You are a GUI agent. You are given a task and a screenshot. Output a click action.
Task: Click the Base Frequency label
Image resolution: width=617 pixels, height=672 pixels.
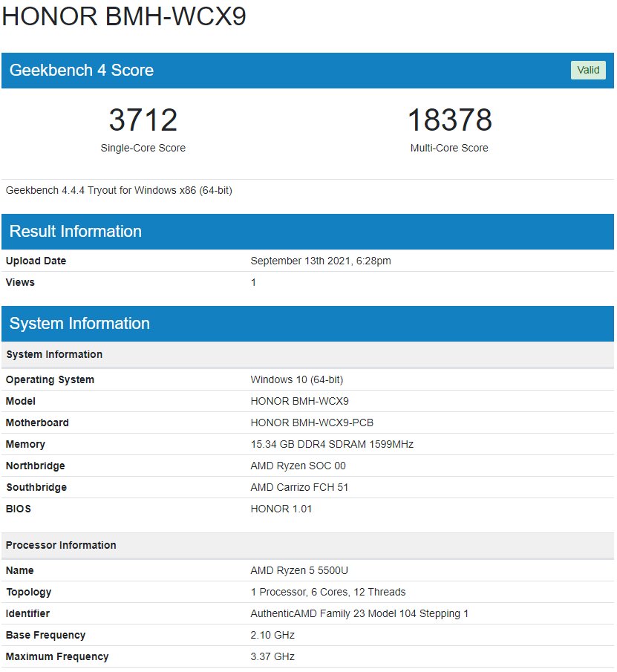coord(45,635)
